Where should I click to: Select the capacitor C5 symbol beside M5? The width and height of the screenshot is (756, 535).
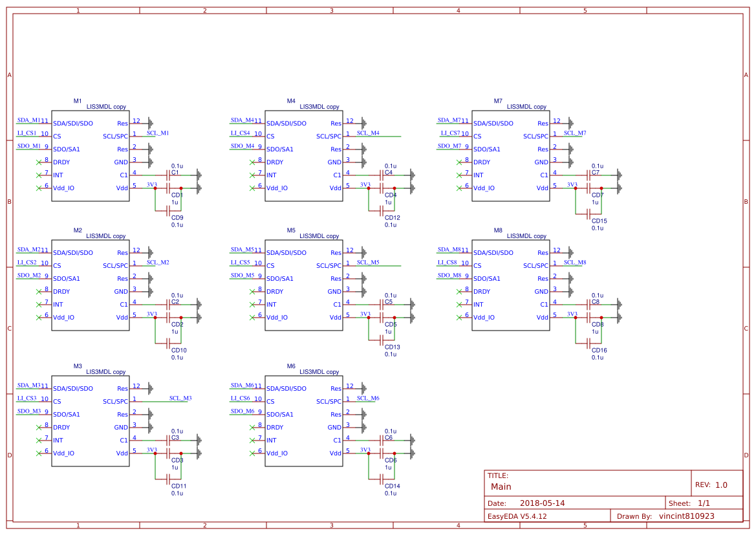pos(381,305)
